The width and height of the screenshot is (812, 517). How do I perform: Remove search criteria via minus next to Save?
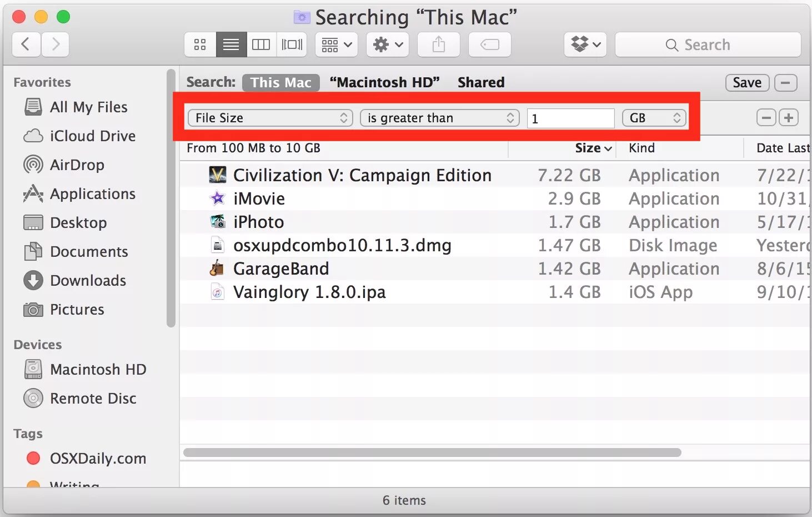coord(785,83)
